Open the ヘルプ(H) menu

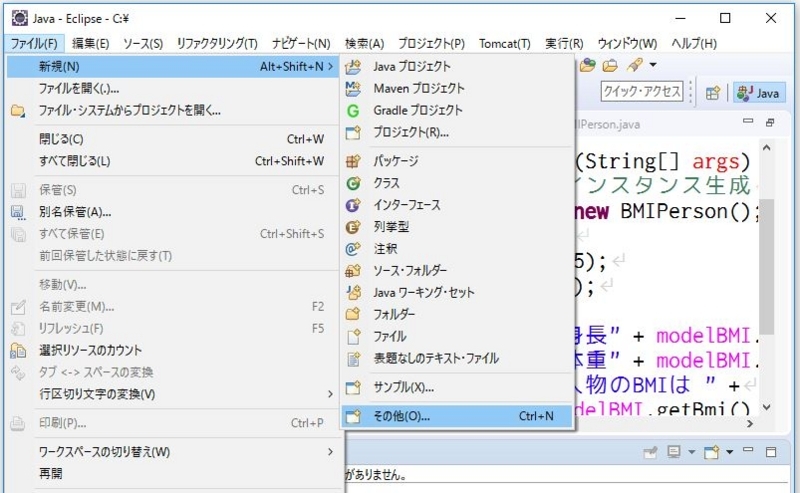pos(694,43)
